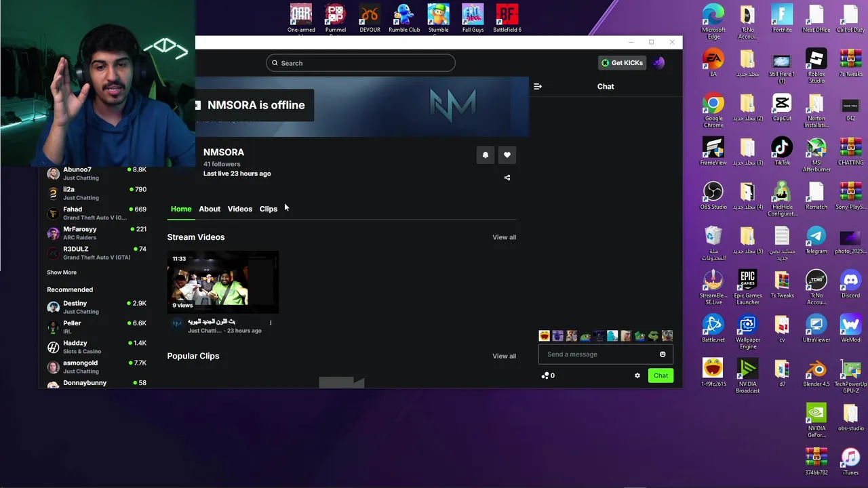Image resolution: width=868 pixels, height=488 pixels.
Task: Click View all for Popular Clips
Action: 505,356
